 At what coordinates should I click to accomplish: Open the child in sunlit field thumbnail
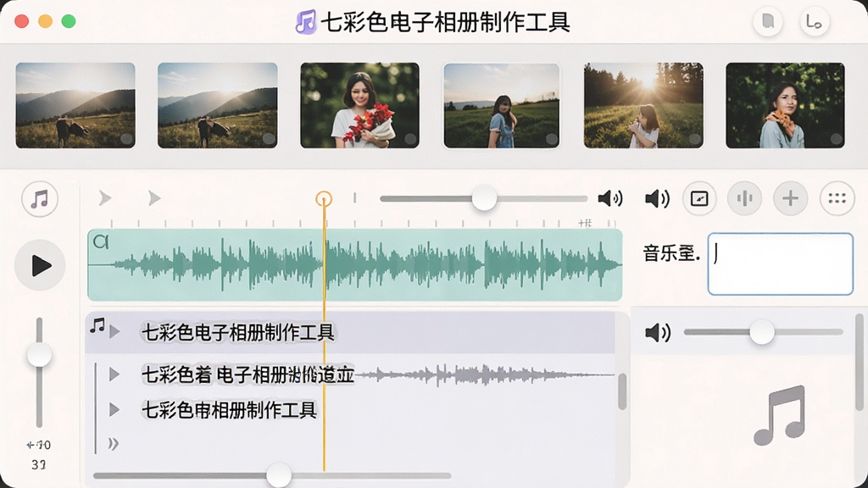pyautogui.click(x=644, y=105)
